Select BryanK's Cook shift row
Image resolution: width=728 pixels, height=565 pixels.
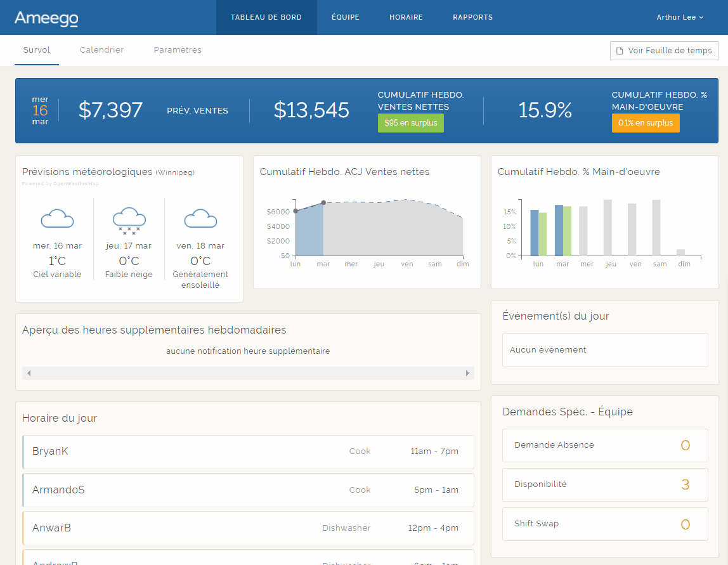(x=248, y=451)
